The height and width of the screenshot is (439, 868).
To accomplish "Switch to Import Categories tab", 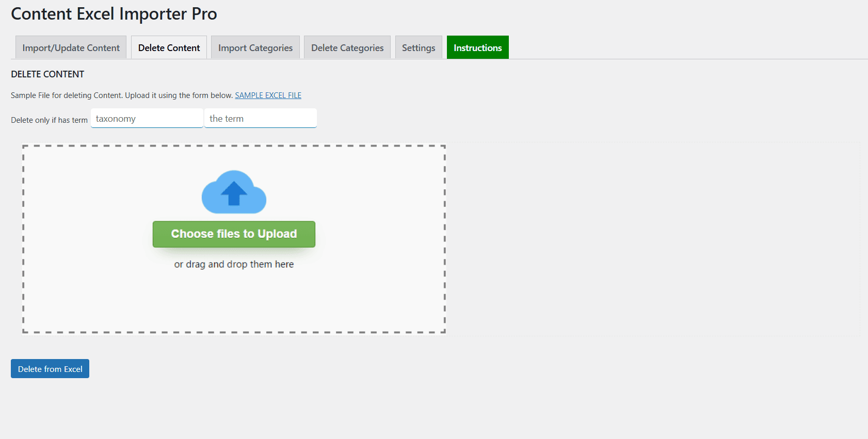I will 255,47.
